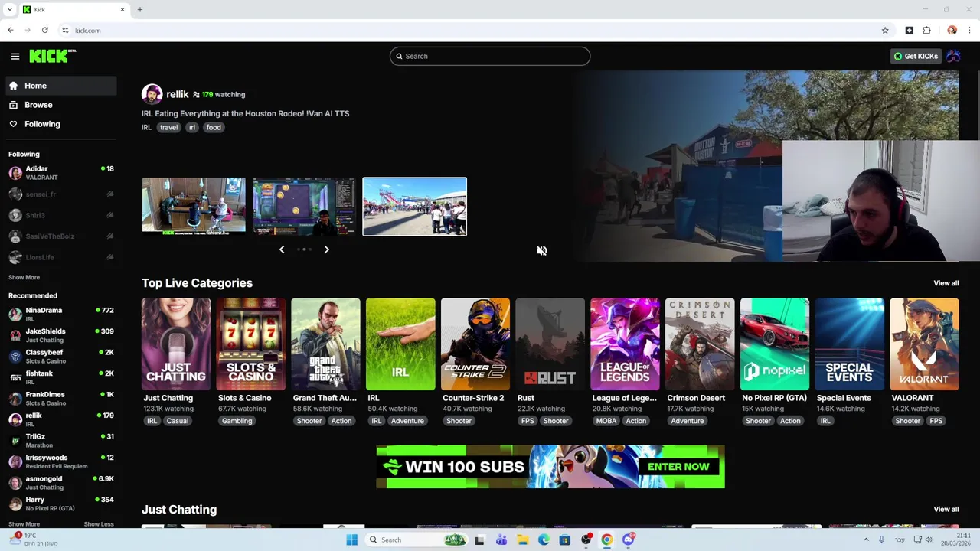Select the MOBA tag under League of Legends
This screenshot has height=551, width=980.
tap(606, 421)
